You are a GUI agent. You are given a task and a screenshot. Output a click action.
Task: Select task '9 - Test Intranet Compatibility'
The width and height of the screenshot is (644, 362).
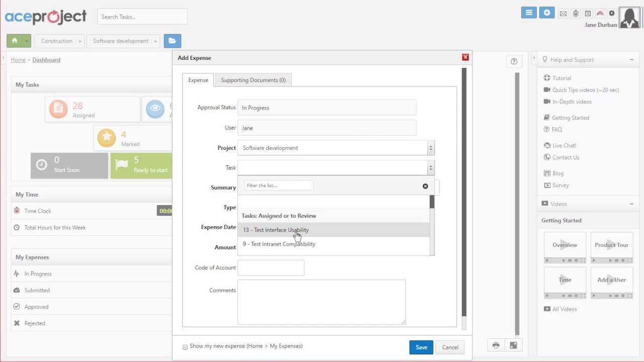pyautogui.click(x=334, y=244)
